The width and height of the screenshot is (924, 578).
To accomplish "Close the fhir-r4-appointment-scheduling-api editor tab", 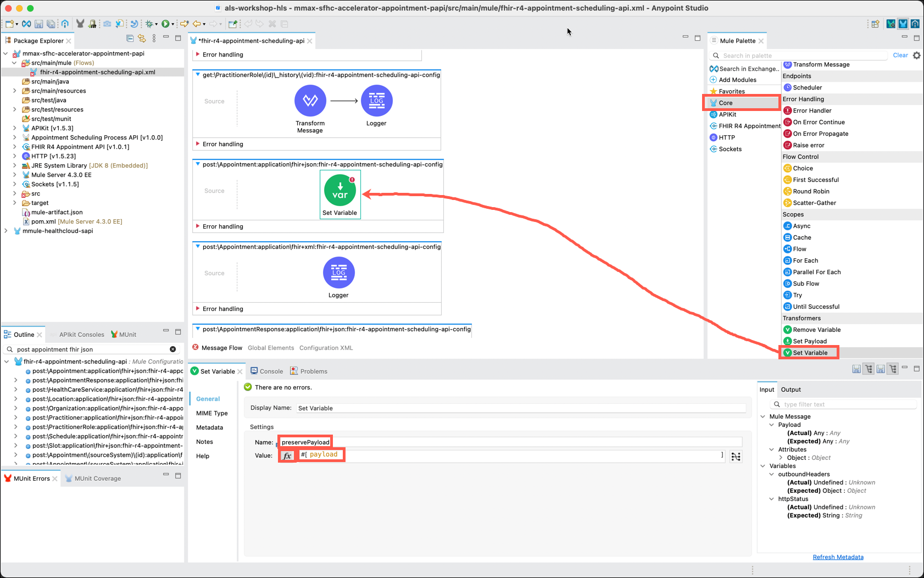I will [x=310, y=41].
